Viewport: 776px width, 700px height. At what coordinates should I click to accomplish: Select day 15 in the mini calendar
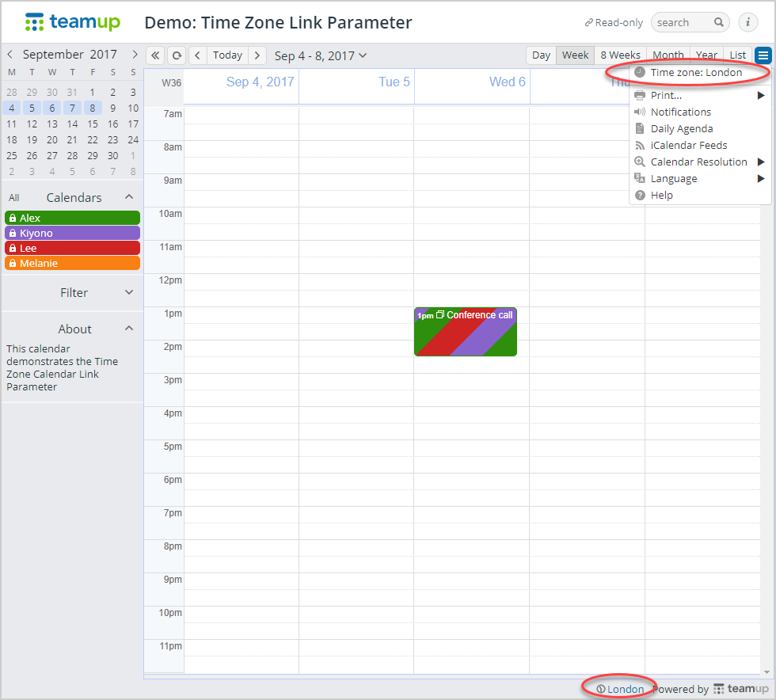93,124
